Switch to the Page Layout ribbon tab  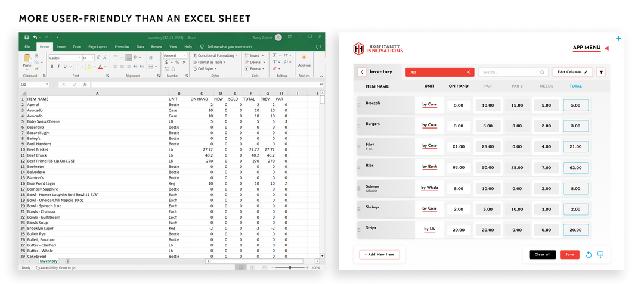coord(98,47)
